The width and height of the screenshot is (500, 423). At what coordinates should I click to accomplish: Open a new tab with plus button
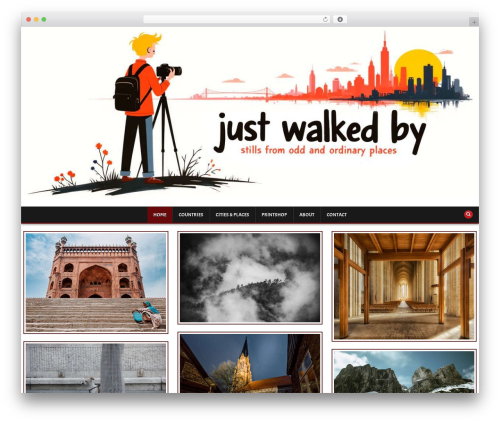[474, 22]
